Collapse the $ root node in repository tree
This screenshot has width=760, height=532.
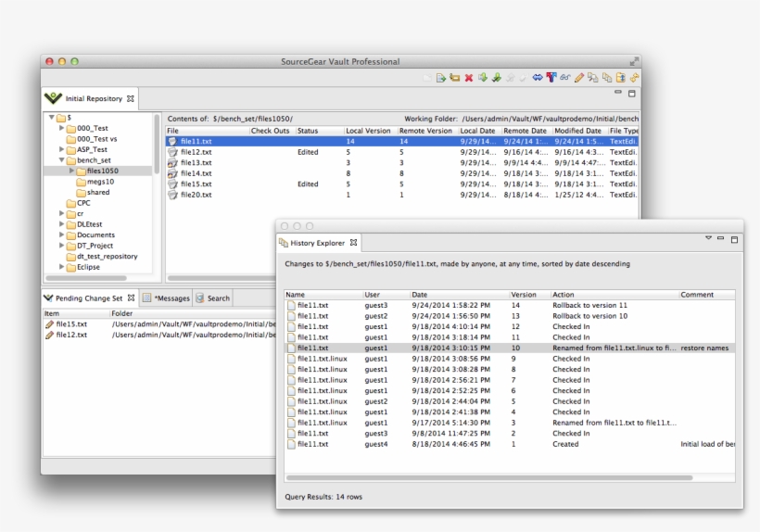click(51, 118)
